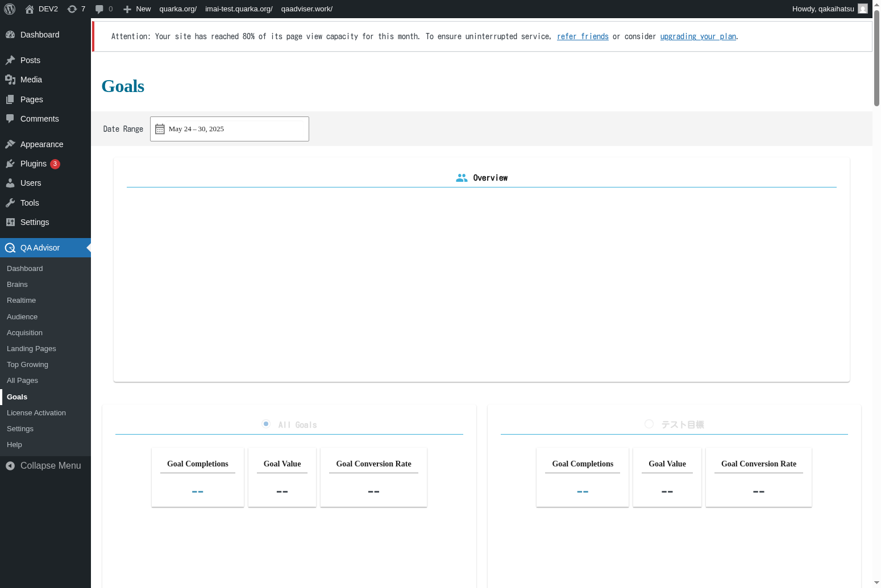Select the All Goals radio button
Image resolution: width=881 pixels, height=588 pixels.
pyautogui.click(x=266, y=424)
